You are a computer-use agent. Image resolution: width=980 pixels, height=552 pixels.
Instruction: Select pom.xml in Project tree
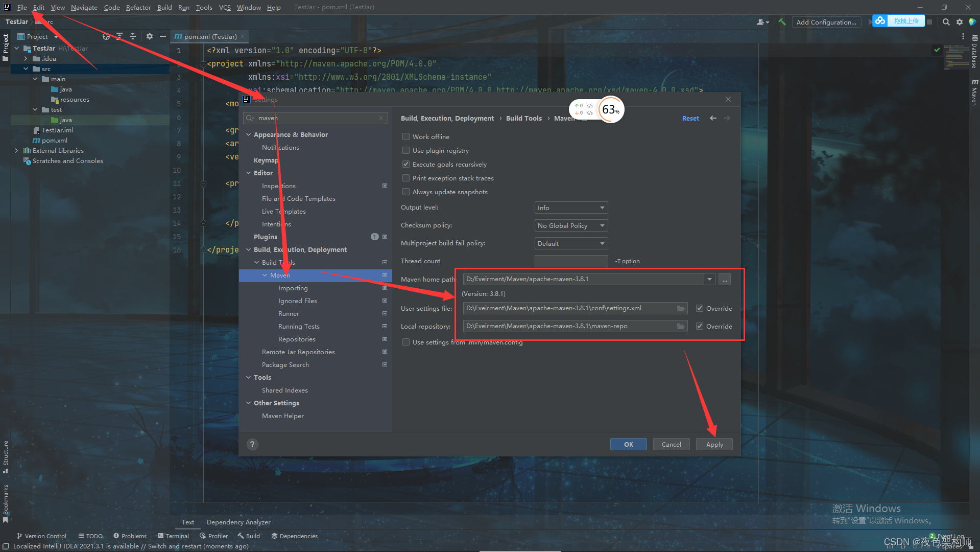pos(50,140)
